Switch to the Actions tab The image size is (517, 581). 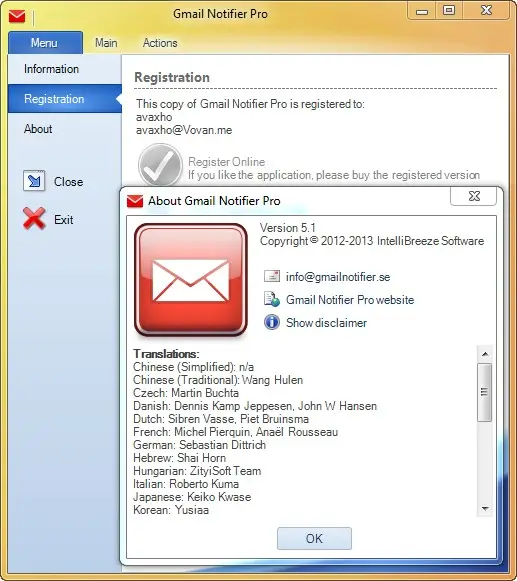[160, 43]
